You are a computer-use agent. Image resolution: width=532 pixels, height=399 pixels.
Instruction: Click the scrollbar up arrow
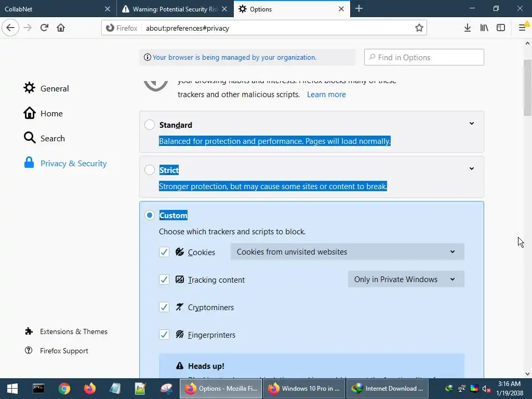[x=527, y=44]
